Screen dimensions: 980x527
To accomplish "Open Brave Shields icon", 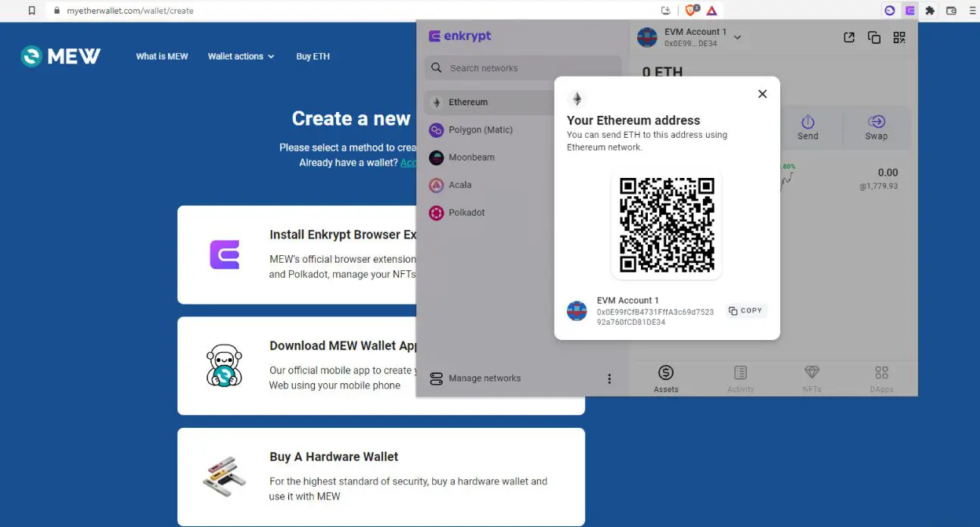I will tap(691, 11).
